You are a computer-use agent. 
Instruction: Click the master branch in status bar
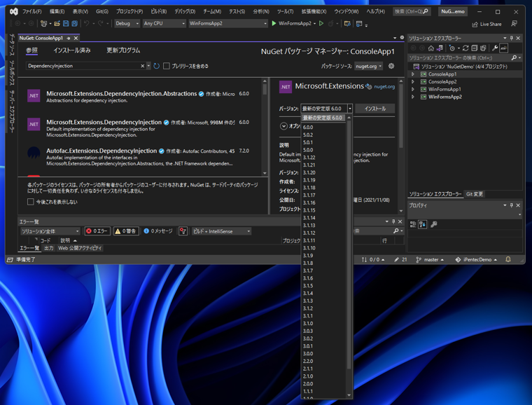(430, 259)
